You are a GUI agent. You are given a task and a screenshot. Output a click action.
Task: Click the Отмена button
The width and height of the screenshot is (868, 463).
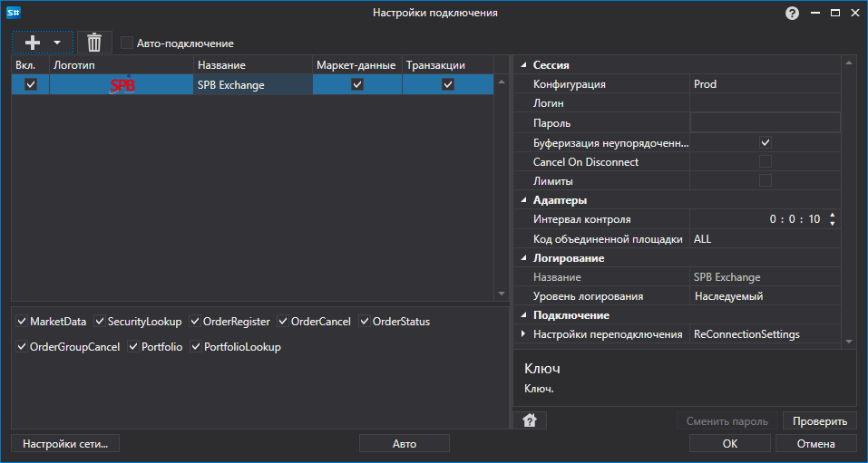click(816, 443)
